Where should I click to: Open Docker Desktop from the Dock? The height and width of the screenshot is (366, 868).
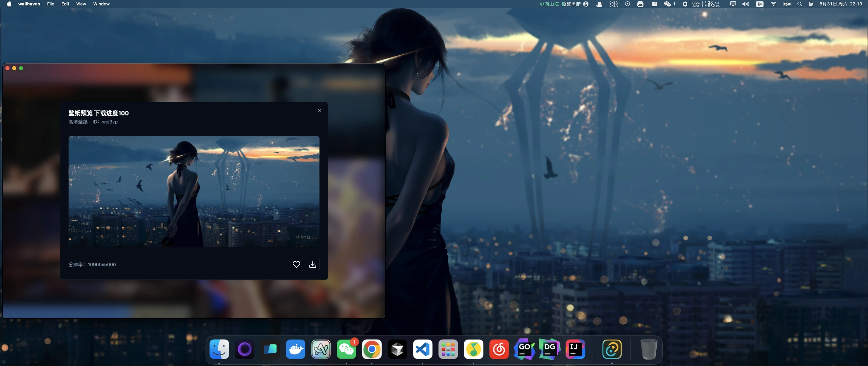tap(295, 349)
